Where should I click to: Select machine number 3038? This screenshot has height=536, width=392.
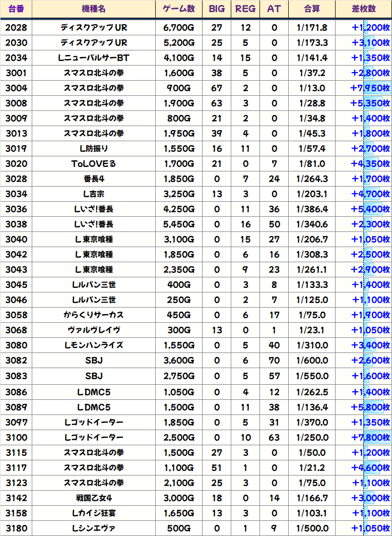[x=16, y=224]
